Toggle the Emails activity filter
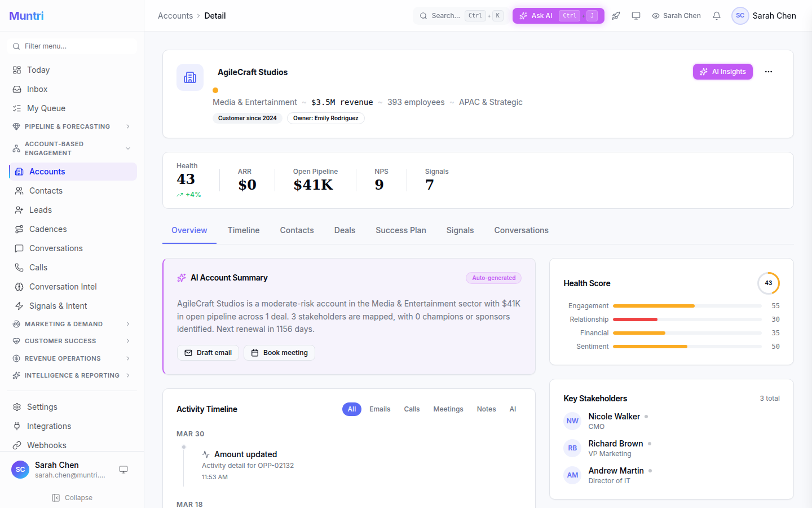The image size is (812, 508). [379, 409]
